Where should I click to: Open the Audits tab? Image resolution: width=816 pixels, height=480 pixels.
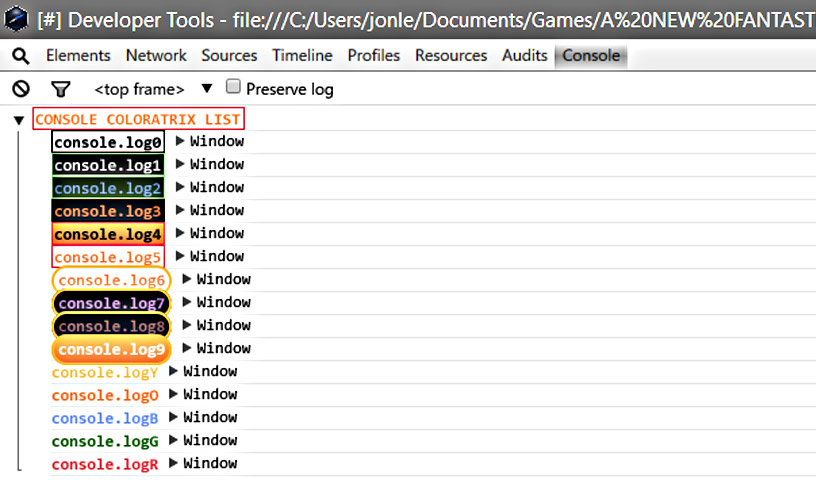click(525, 55)
